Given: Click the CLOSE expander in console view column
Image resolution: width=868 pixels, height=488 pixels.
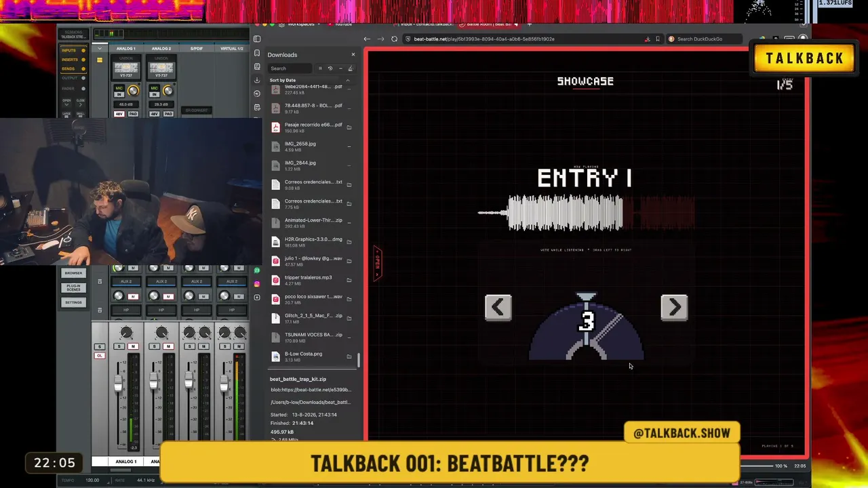Looking at the screenshot, I should pos(81,102).
